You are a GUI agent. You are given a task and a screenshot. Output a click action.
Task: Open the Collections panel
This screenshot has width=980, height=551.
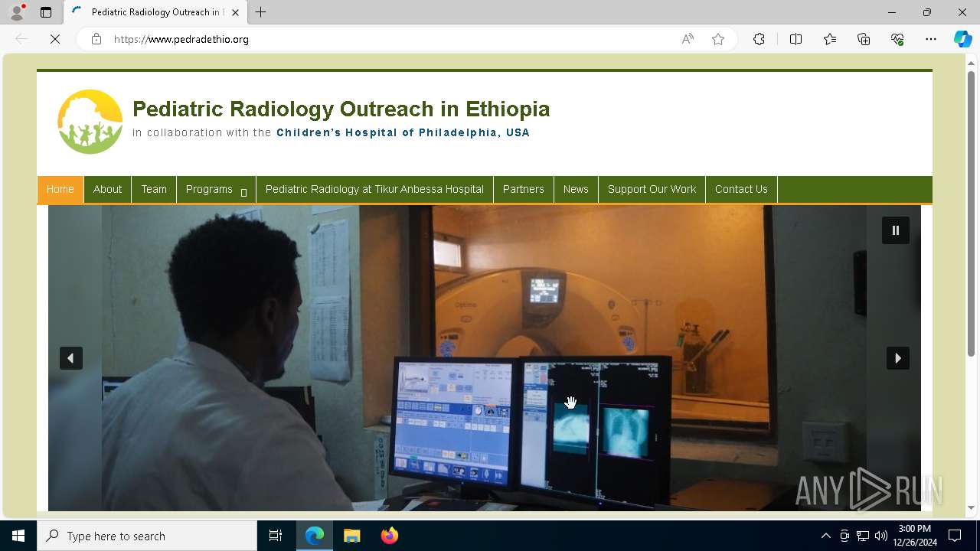[864, 39]
